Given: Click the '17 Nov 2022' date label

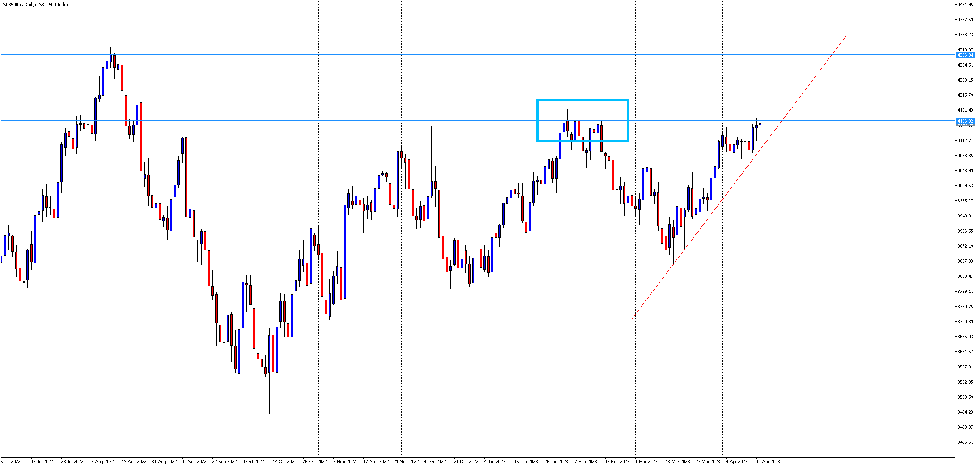Looking at the screenshot, I should [376, 462].
